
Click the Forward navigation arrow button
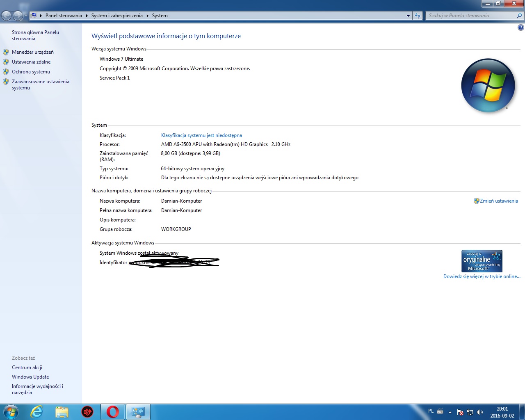coord(18,16)
